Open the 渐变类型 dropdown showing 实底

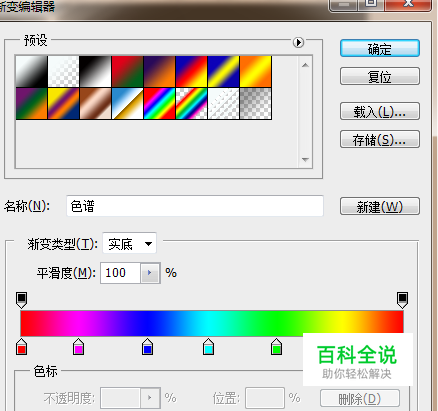tap(129, 243)
